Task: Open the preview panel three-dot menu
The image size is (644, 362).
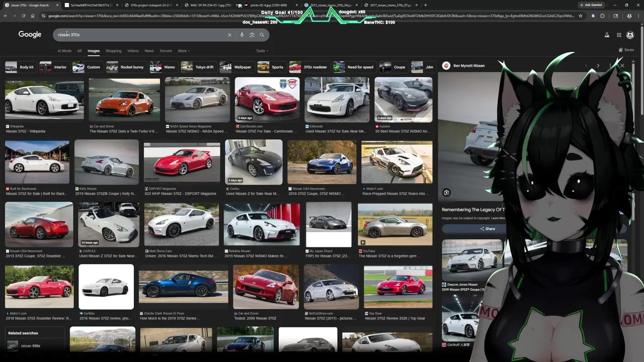Action: point(610,65)
